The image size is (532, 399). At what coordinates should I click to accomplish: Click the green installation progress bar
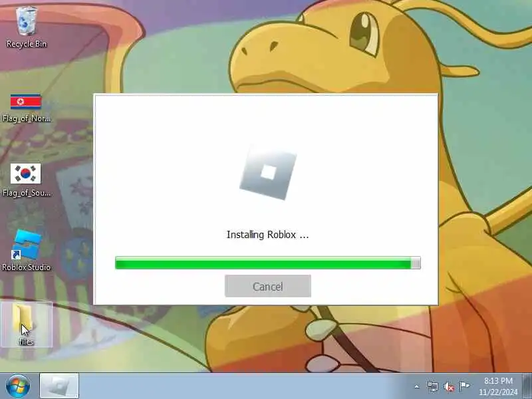(268, 263)
